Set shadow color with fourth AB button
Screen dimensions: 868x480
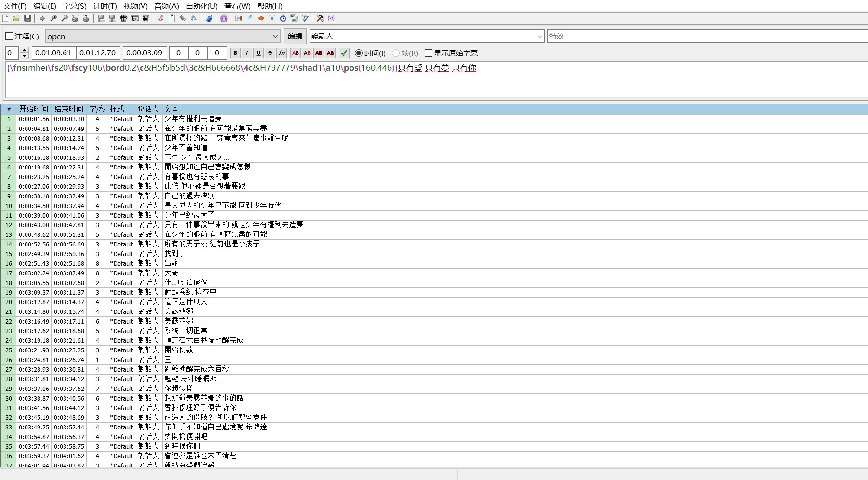(330, 53)
